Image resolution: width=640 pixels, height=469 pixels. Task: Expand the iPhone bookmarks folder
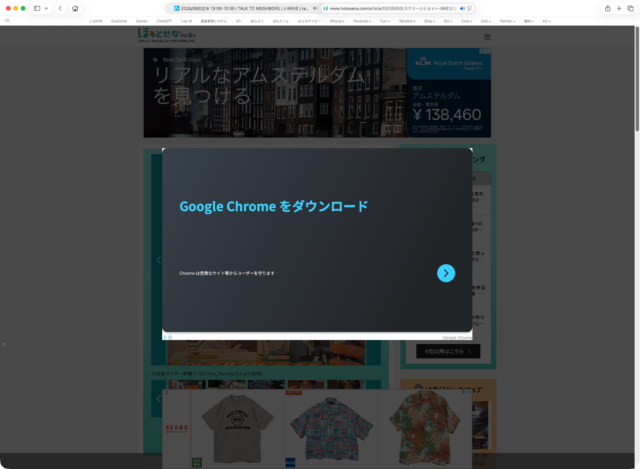337,21
